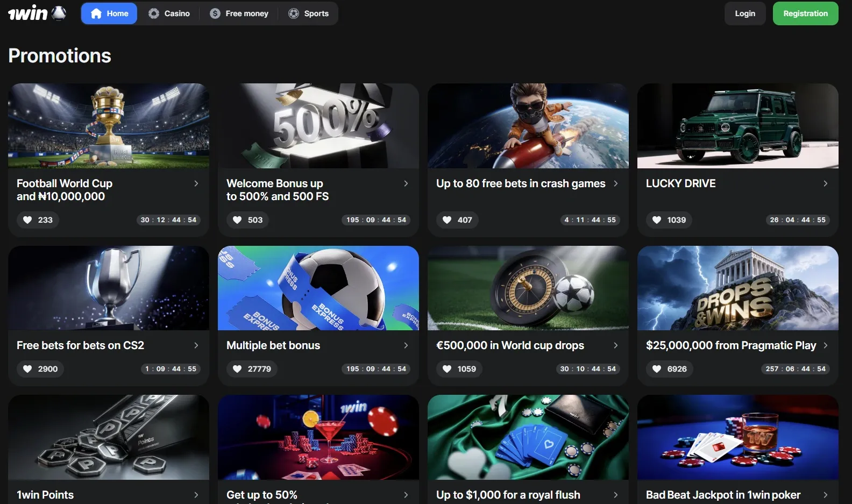Screen dimensions: 852x504
Task: Open the roulette and ball image
Action: [528, 288]
